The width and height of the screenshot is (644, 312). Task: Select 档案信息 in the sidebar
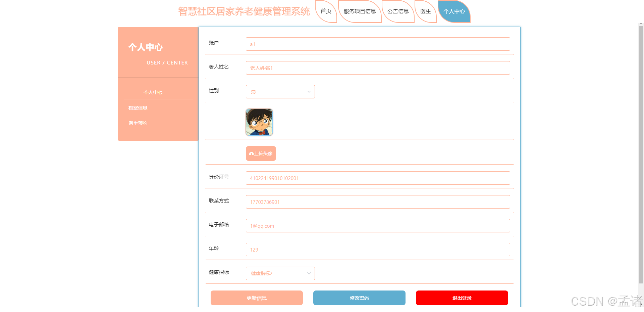(x=138, y=107)
